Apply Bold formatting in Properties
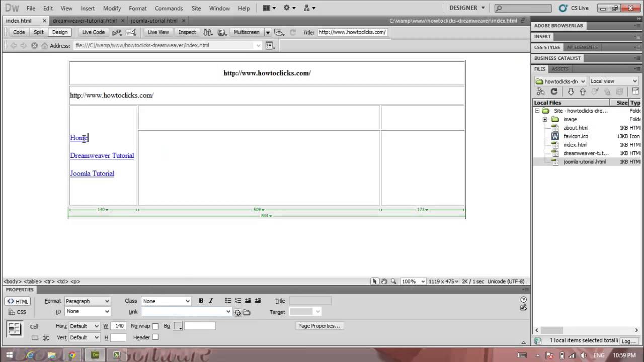Image resolution: width=644 pixels, height=362 pixels. pos(201,301)
